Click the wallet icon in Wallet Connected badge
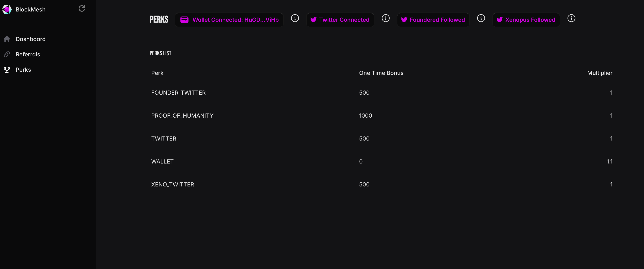 click(184, 20)
